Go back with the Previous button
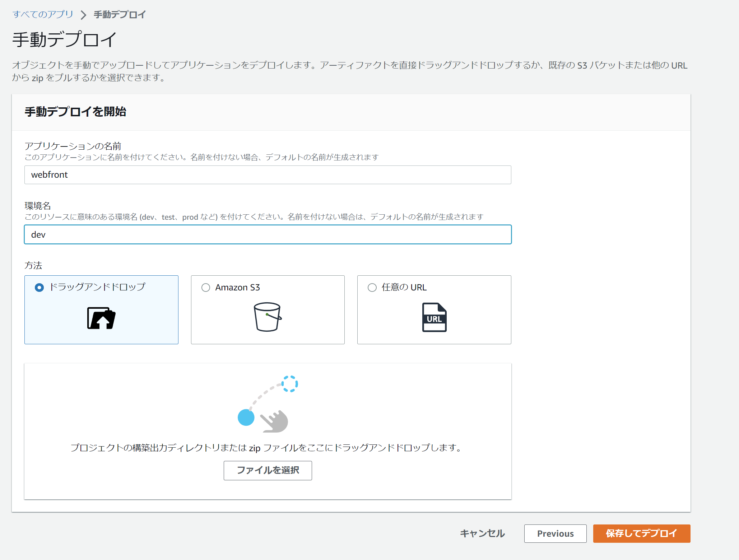Image resolution: width=739 pixels, height=560 pixels. [x=555, y=533]
